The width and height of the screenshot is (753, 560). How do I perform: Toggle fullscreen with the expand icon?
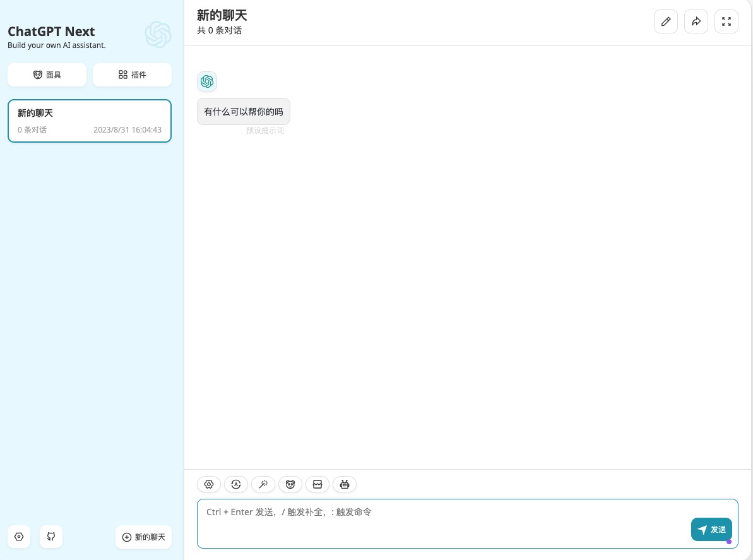(x=726, y=21)
